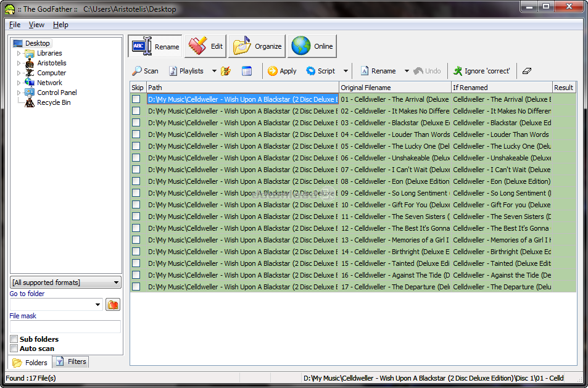Click the Result column header

tap(564, 88)
